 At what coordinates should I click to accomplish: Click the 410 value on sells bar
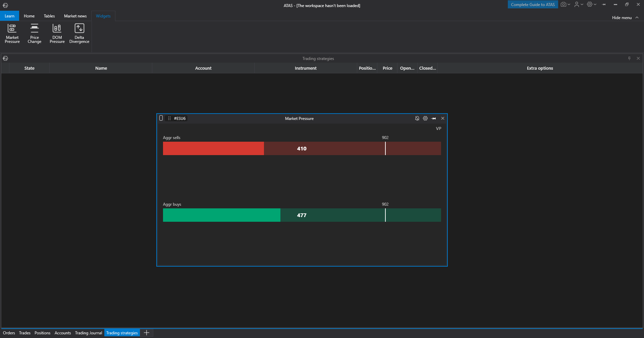pyautogui.click(x=302, y=148)
